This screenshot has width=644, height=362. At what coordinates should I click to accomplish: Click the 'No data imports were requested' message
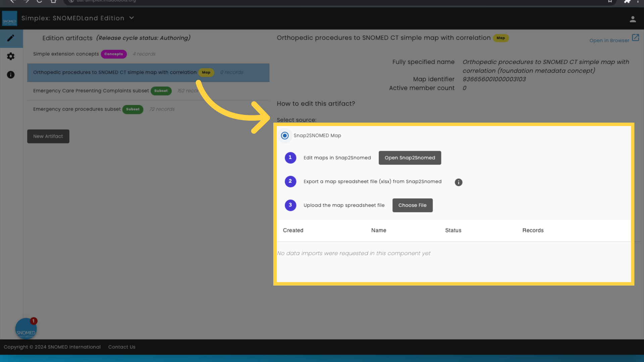[354, 253]
